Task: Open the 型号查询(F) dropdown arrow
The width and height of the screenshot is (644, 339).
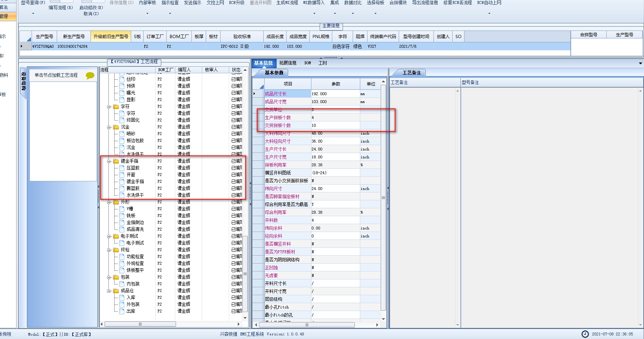Action: pos(33,14)
